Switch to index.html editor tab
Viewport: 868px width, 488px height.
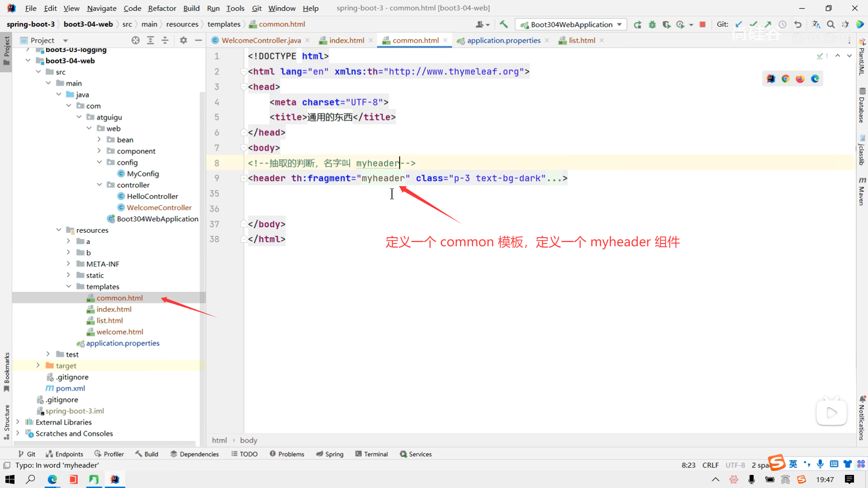click(x=346, y=40)
